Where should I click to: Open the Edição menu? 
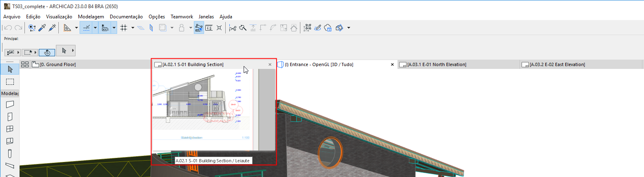click(33, 17)
